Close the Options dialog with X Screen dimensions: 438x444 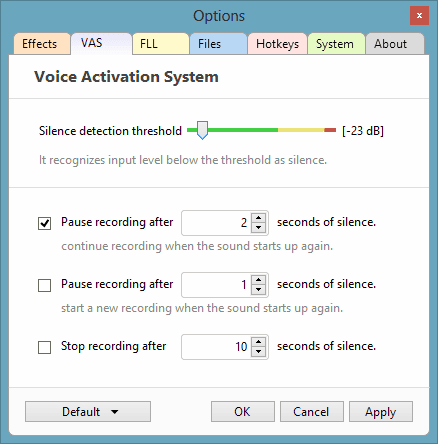(x=419, y=15)
